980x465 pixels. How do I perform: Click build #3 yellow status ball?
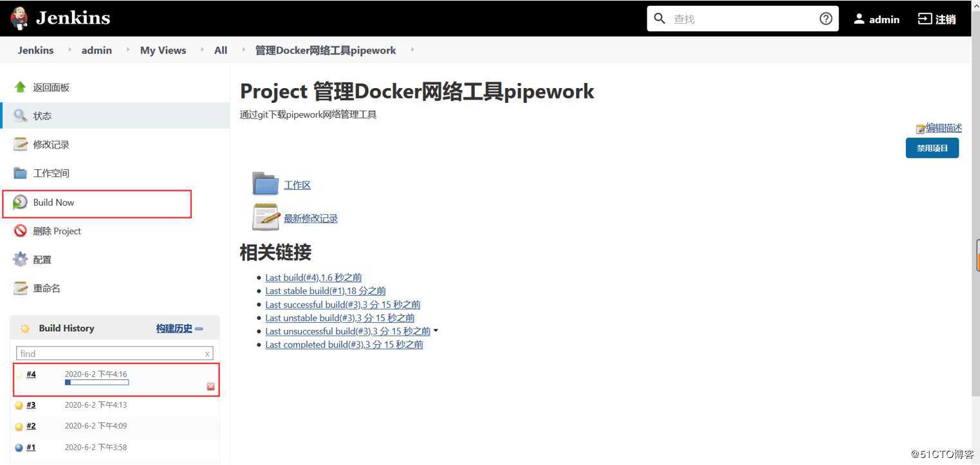point(19,405)
